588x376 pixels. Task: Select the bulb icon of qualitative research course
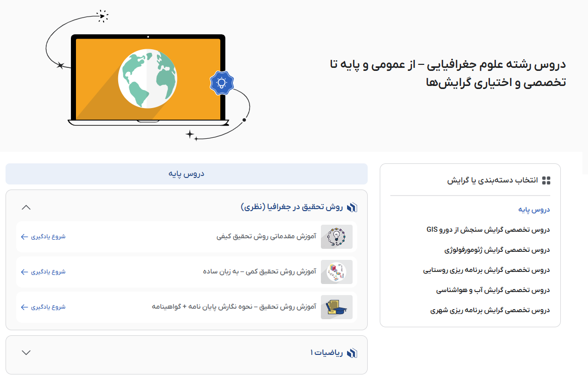pos(337,236)
